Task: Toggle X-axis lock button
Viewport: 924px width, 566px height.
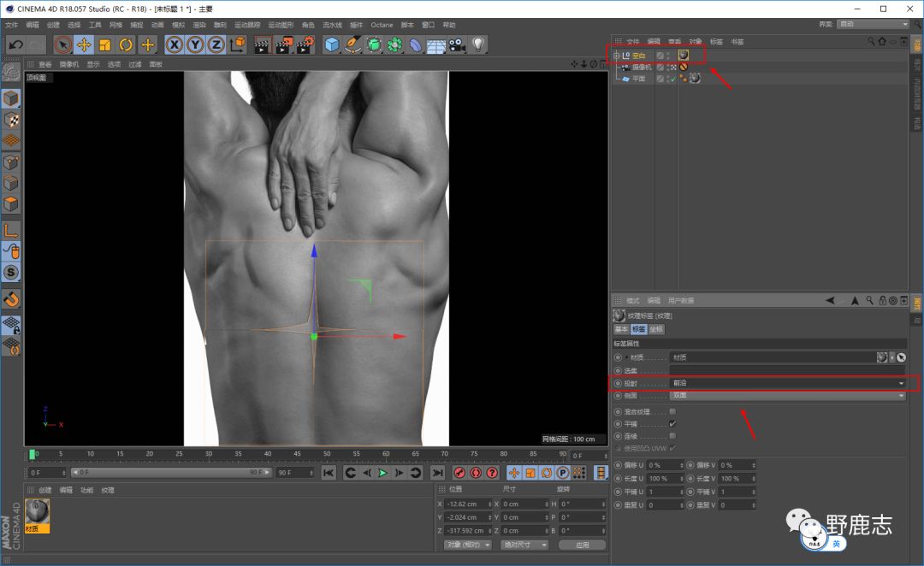Action: pyautogui.click(x=175, y=44)
